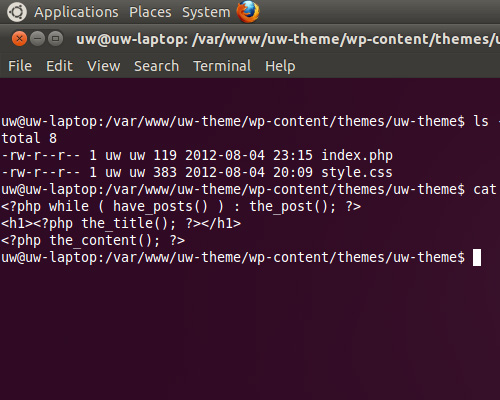
Task: Click the index.php filename in listing
Action: (357, 156)
